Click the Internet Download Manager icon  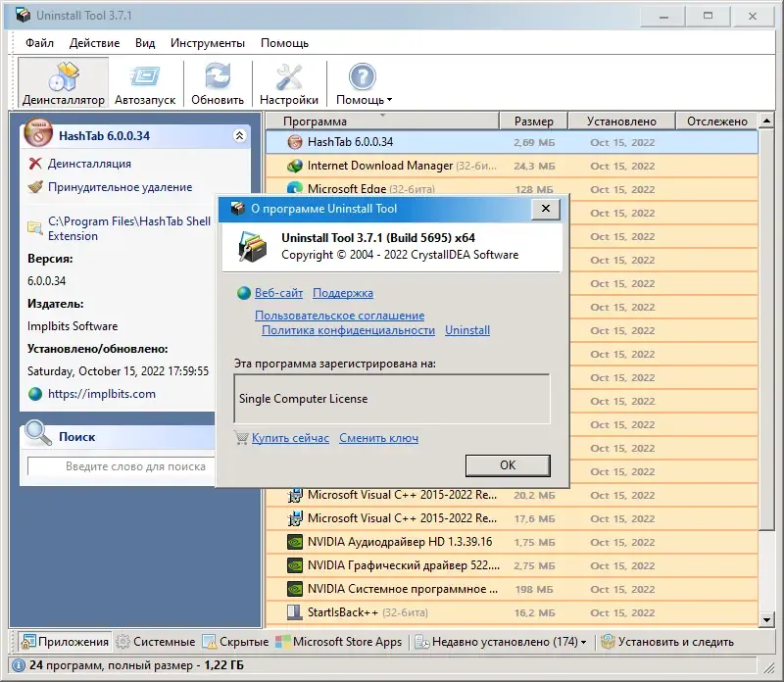pyautogui.click(x=295, y=166)
